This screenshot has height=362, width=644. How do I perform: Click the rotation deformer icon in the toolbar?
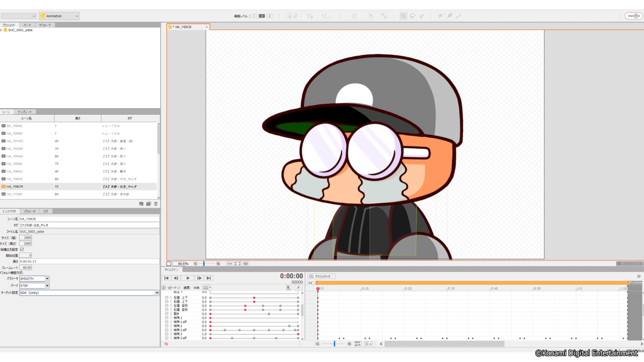point(371,16)
